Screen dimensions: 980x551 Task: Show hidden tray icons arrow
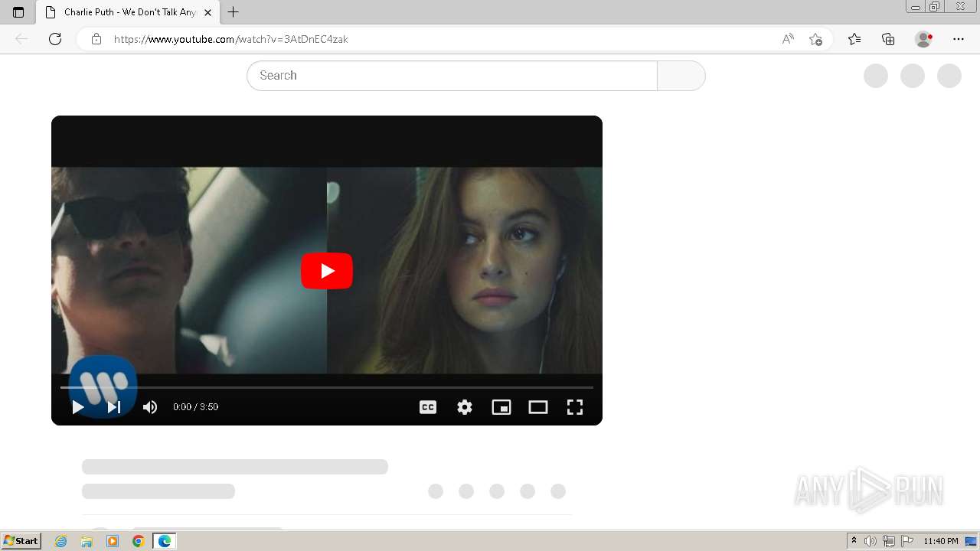point(854,541)
